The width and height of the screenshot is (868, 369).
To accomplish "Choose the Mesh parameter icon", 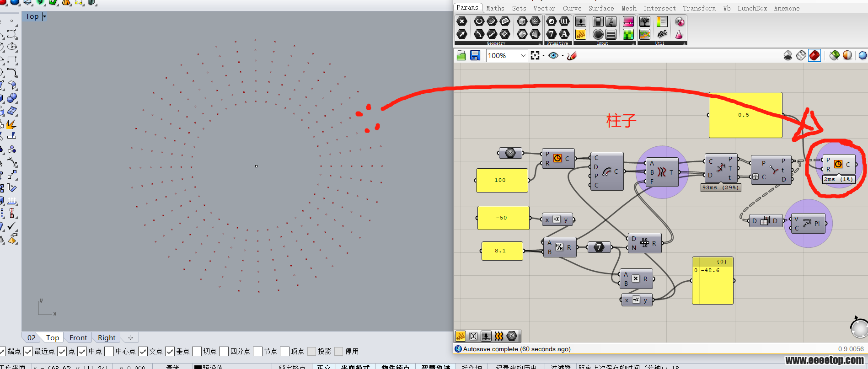I will (535, 21).
